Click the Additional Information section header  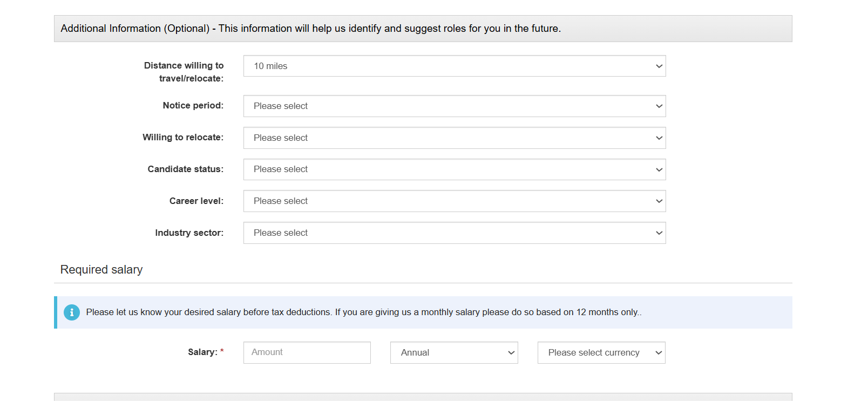(310, 29)
